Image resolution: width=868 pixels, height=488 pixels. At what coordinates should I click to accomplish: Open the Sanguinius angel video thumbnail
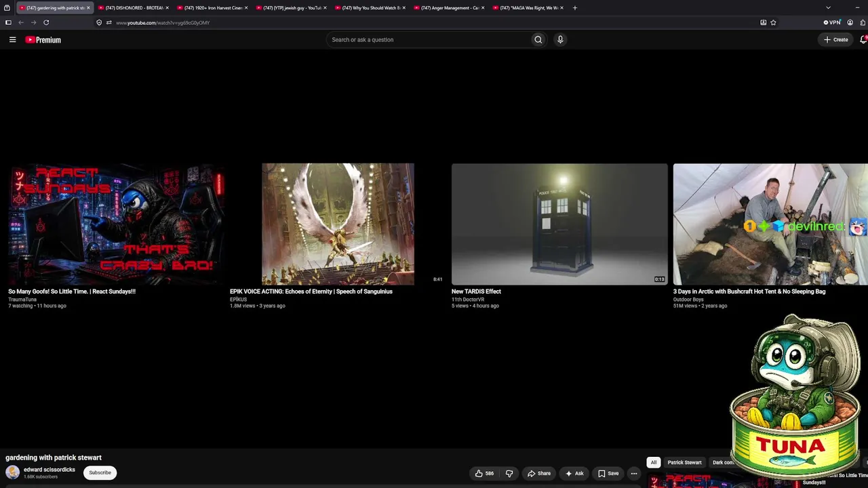[x=338, y=224]
